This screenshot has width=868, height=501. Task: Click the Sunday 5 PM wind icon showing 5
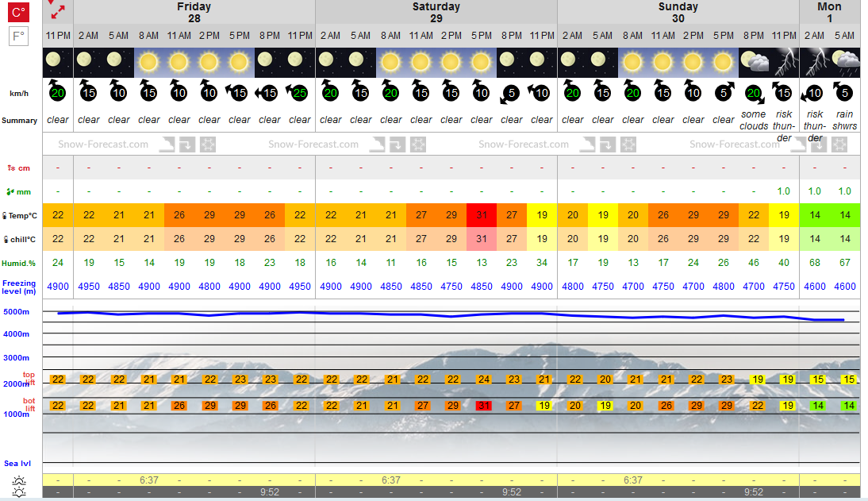pyautogui.click(x=724, y=92)
